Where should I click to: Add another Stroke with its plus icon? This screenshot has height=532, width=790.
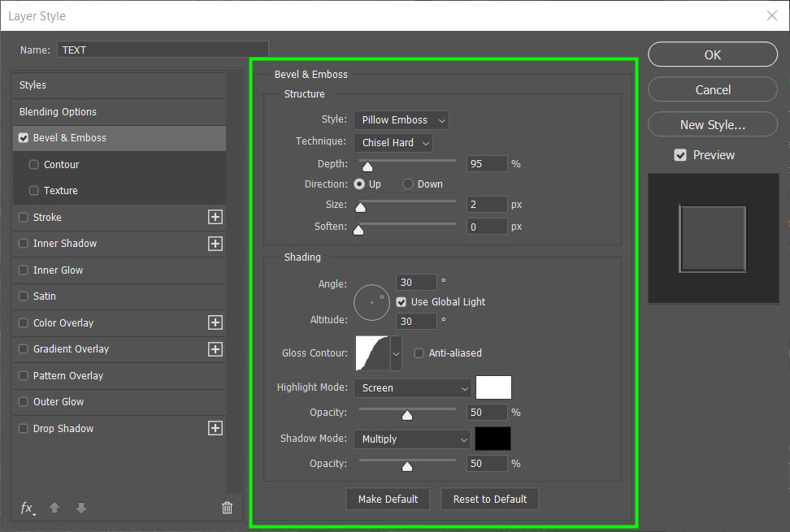click(x=215, y=217)
